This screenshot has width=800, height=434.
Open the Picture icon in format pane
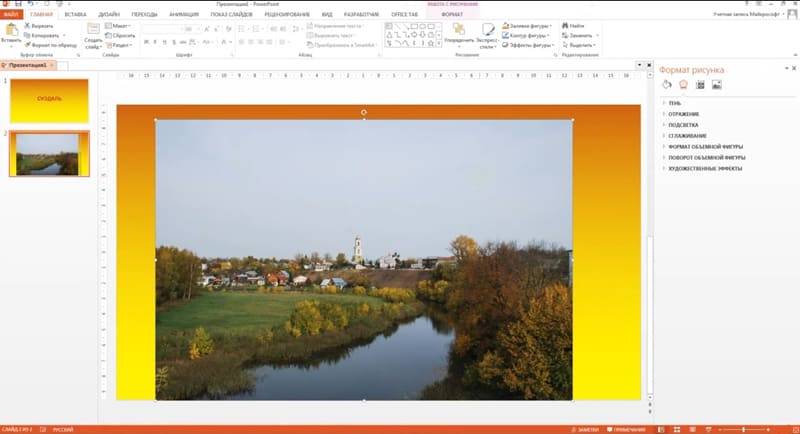coord(717,85)
